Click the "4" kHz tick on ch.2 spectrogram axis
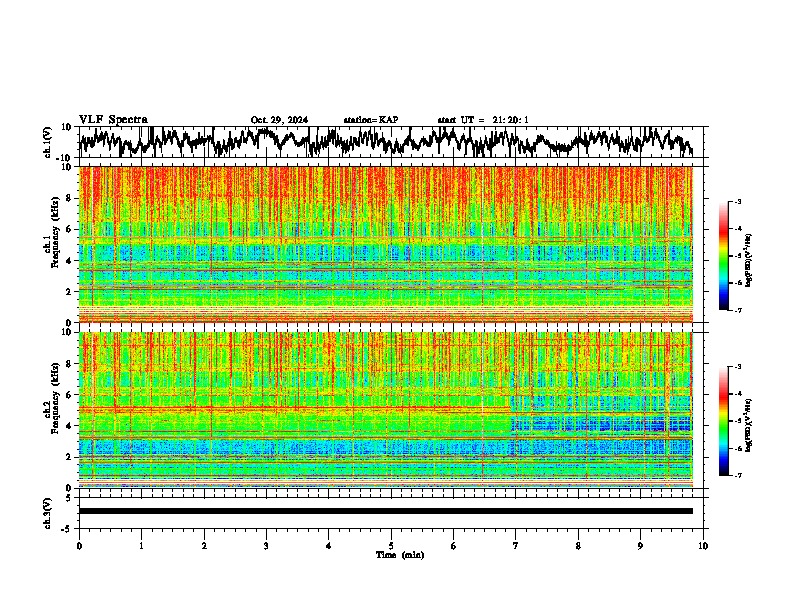This screenshot has width=792, height=612. (x=71, y=426)
